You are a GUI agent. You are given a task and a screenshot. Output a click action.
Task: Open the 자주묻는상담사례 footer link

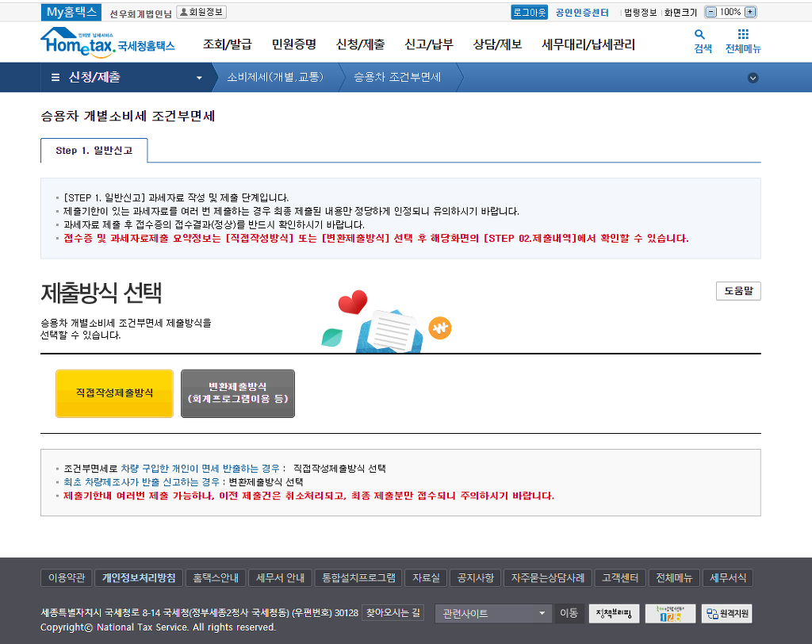tap(548, 577)
